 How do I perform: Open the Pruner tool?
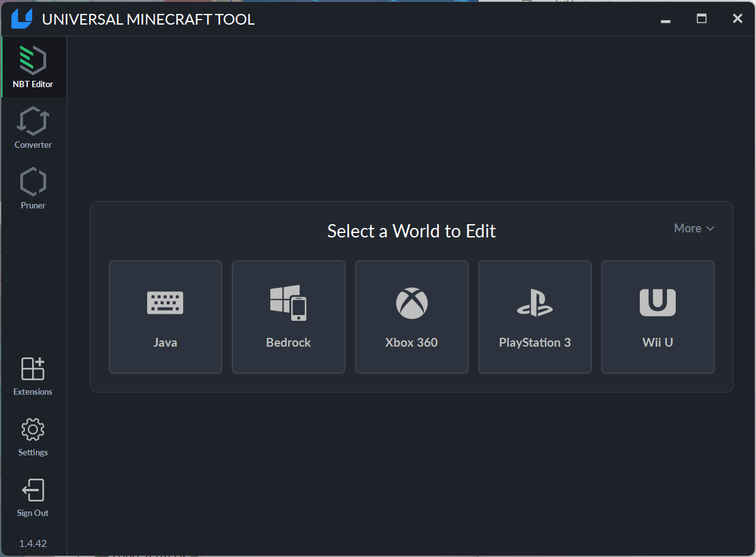point(33,189)
